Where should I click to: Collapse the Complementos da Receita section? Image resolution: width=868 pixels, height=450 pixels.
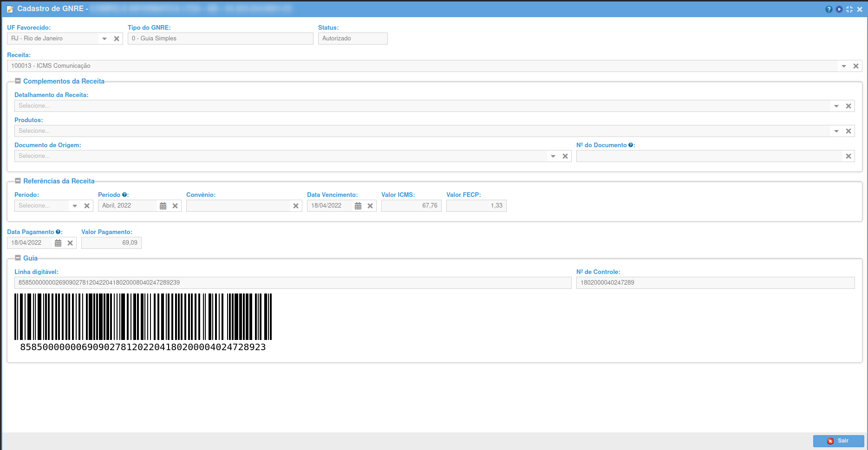point(18,81)
